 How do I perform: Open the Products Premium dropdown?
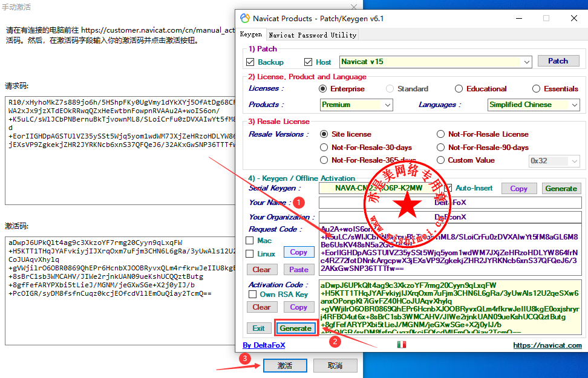pyautogui.click(x=388, y=105)
